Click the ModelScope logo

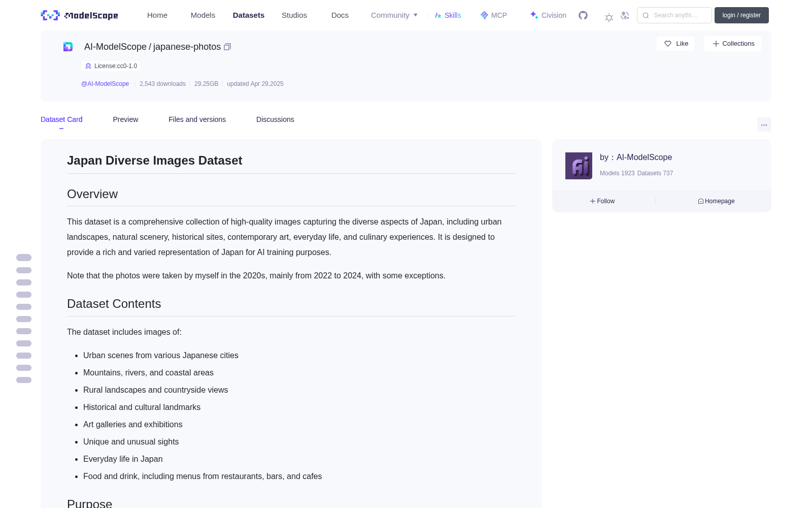tap(80, 15)
